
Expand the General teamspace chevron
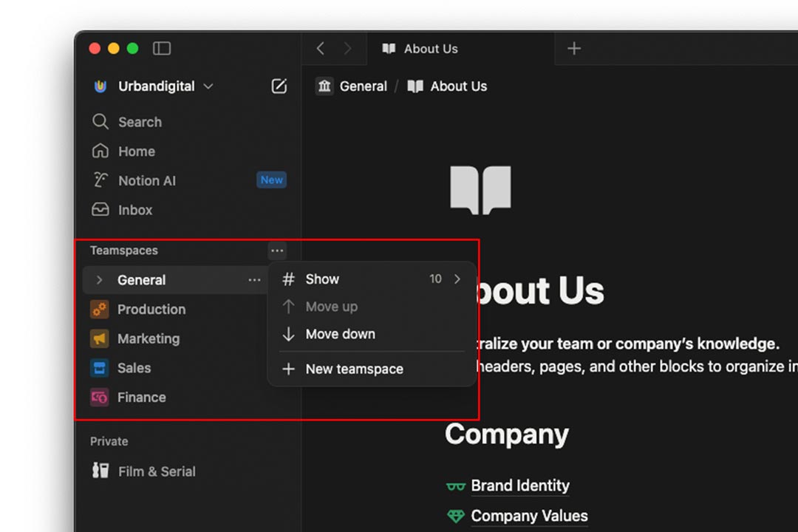click(x=99, y=280)
